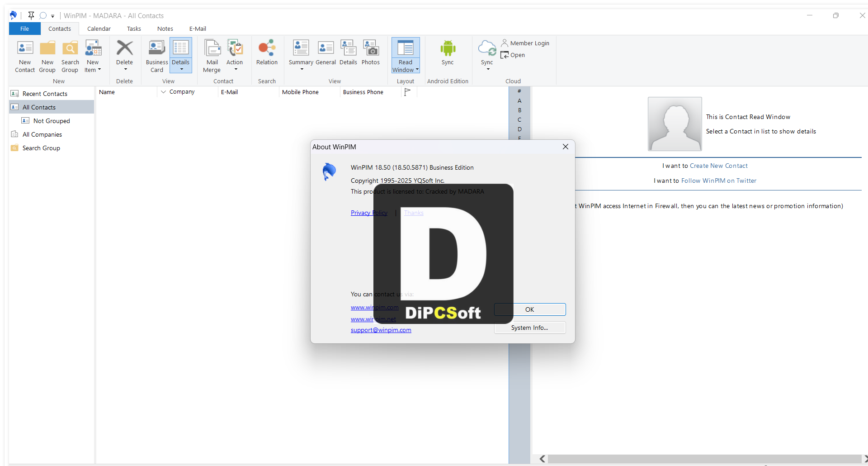Image resolution: width=868 pixels, height=466 pixels.
Task: Switch to the E-Mail tab
Action: pyautogui.click(x=198, y=29)
